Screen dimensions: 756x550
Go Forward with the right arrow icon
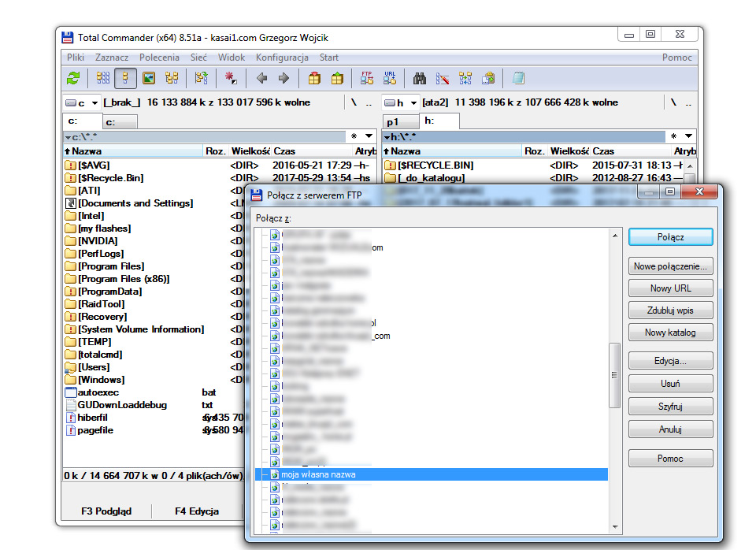pyautogui.click(x=283, y=78)
